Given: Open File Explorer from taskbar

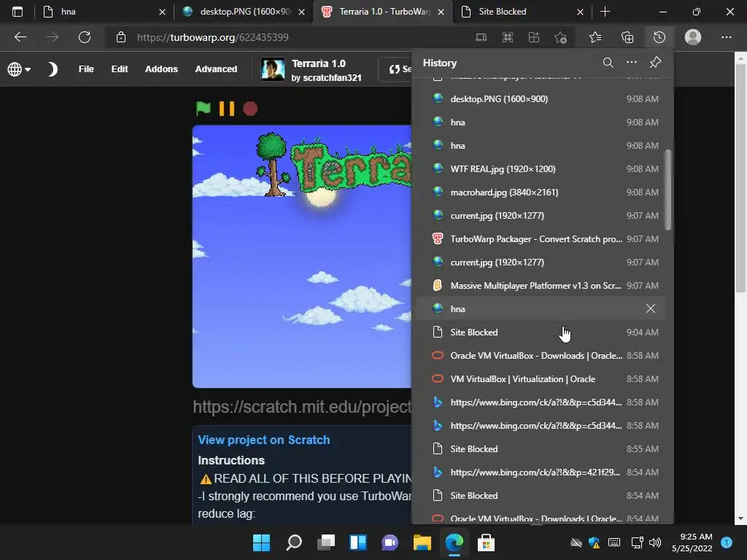Looking at the screenshot, I should pos(422,542).
